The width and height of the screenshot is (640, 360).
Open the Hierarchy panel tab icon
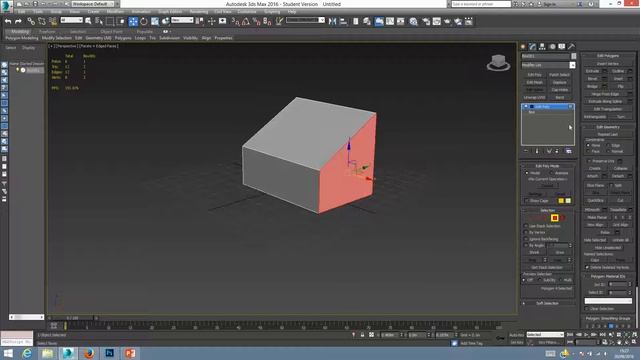coord(542,47)
